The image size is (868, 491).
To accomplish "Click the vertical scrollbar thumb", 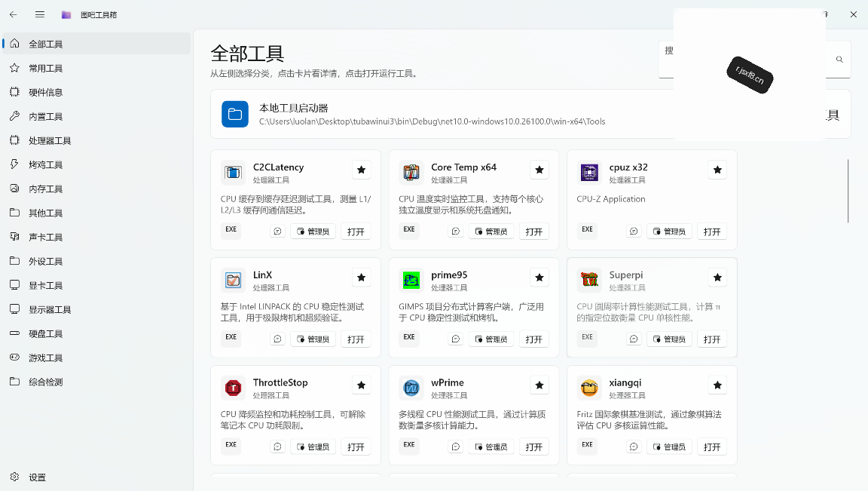I will (848, 191).
